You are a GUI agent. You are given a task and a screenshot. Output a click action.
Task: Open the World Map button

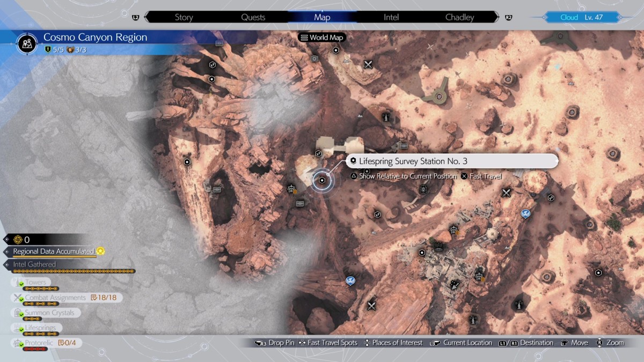coord(321,38)
